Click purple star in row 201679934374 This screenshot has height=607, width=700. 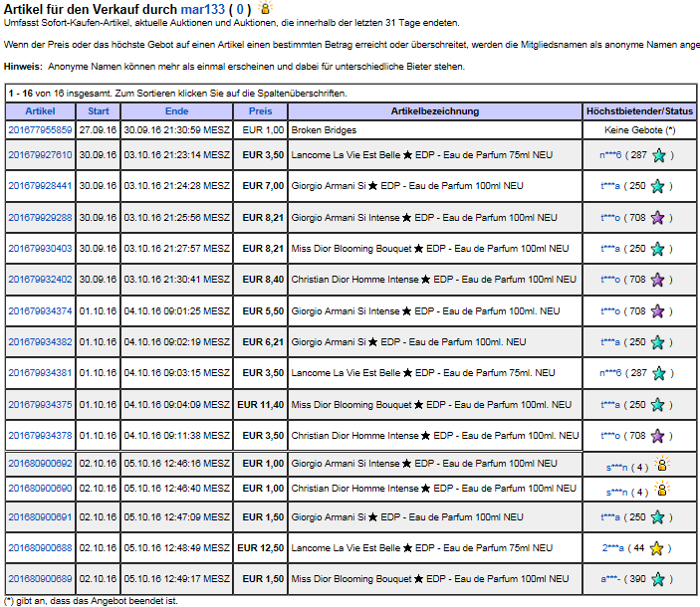[657, 310]
